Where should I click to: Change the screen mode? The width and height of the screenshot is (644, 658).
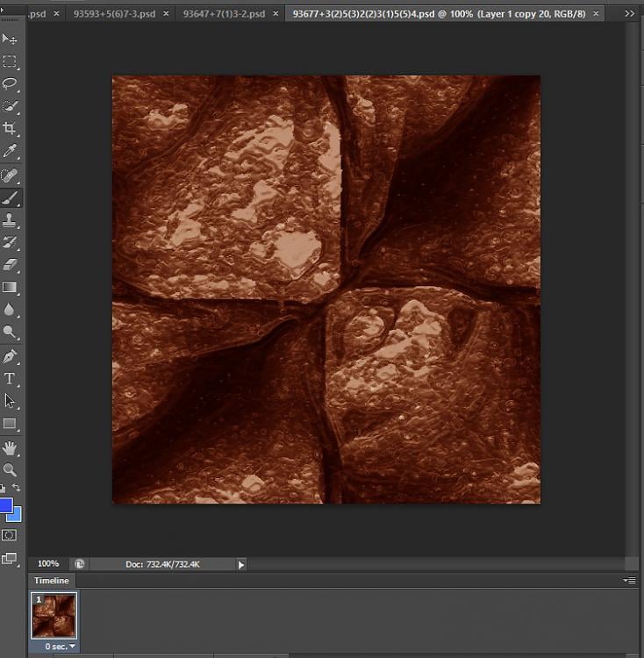pos(10,559)
